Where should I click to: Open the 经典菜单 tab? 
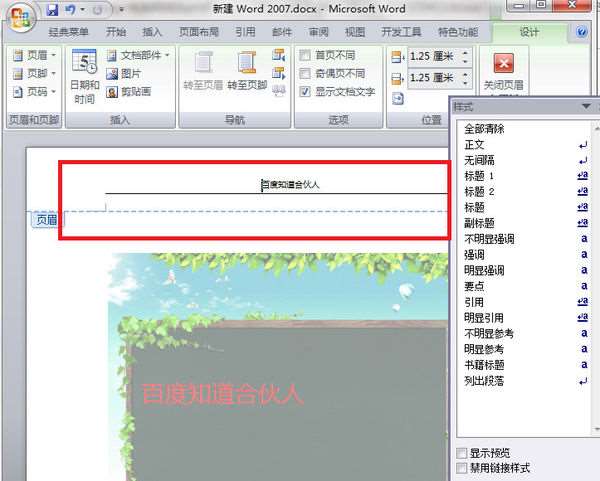coord(68,32)
